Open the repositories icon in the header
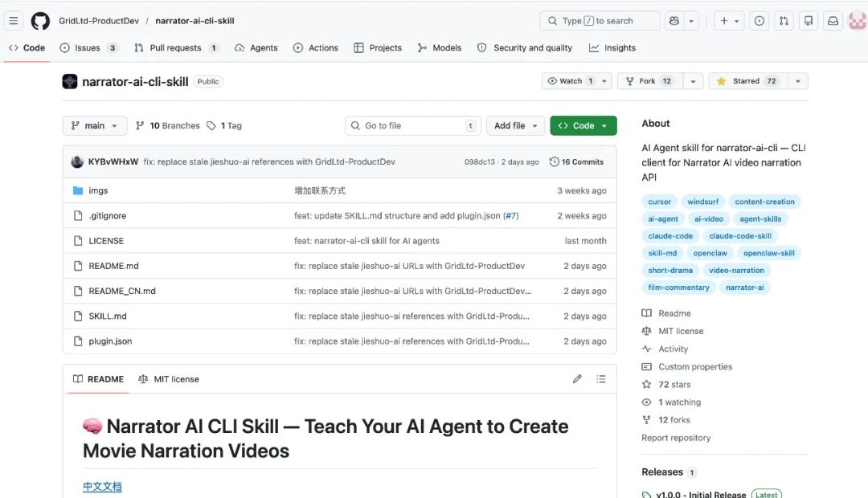This screenshot has height=498, width=868. pyautogui.click(x=809, y=21)
